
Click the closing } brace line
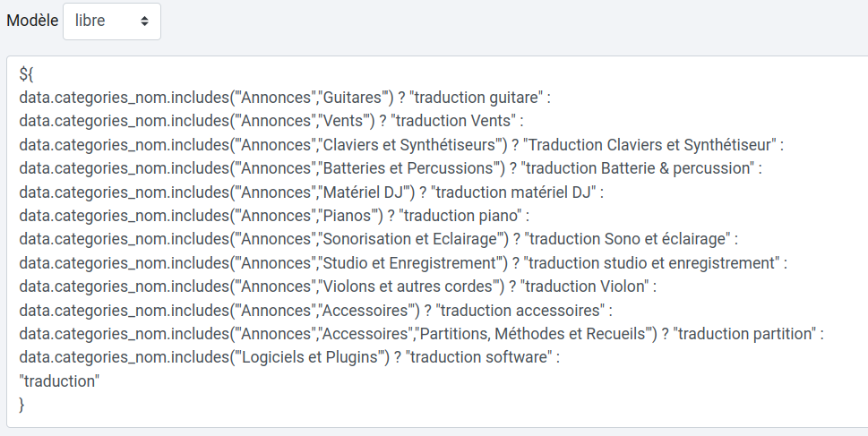(22, 405)
